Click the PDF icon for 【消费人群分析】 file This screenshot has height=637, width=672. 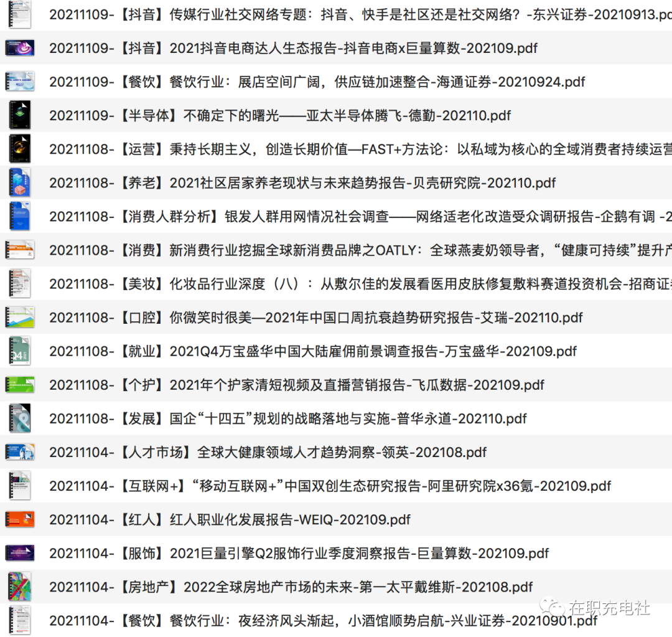(20, 216)
